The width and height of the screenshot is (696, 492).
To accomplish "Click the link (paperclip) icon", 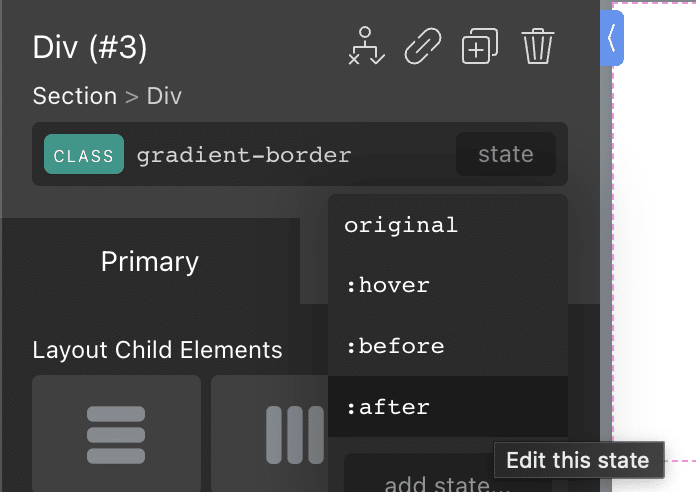I will click(x=423, y=46).
